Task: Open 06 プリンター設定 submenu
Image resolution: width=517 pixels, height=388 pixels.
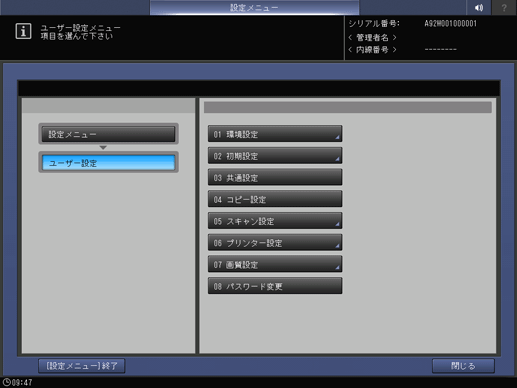Action: pyautogui.click(x=275, y=242)
